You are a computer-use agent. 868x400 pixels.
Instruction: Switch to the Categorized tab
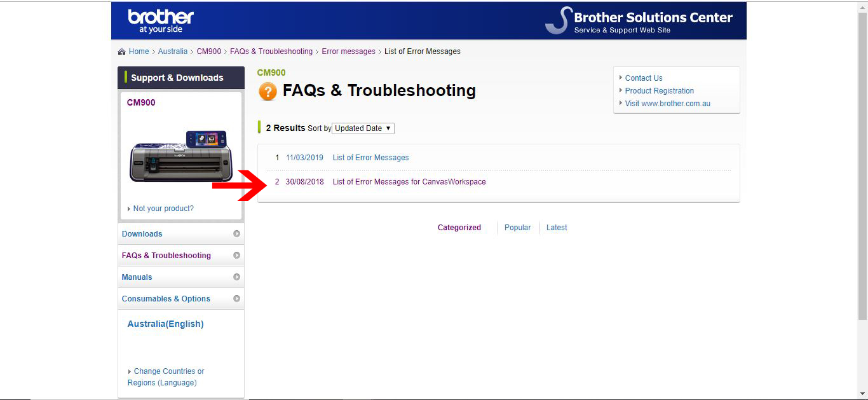pyautogui.click(x=459, y=228)
